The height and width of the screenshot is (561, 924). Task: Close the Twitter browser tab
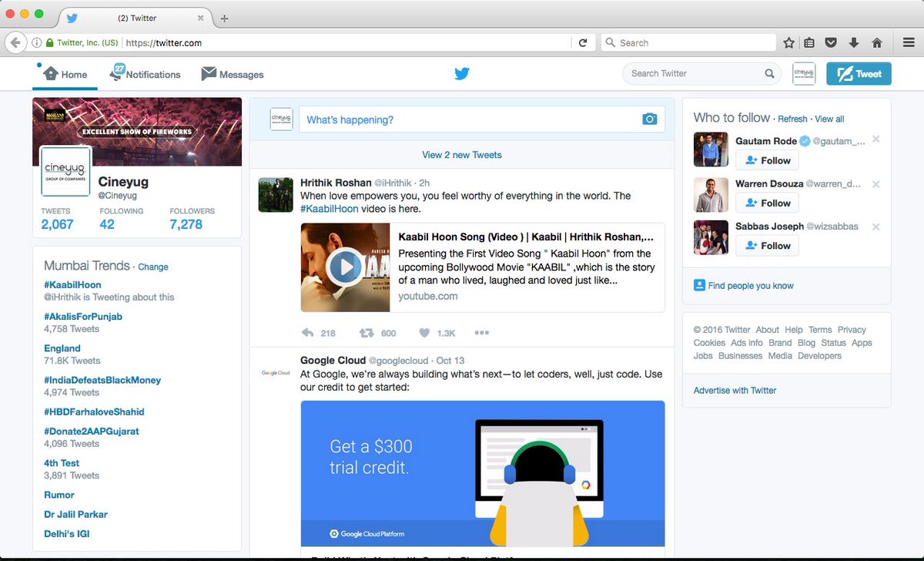pyautogui.click(x=201, y=18)
